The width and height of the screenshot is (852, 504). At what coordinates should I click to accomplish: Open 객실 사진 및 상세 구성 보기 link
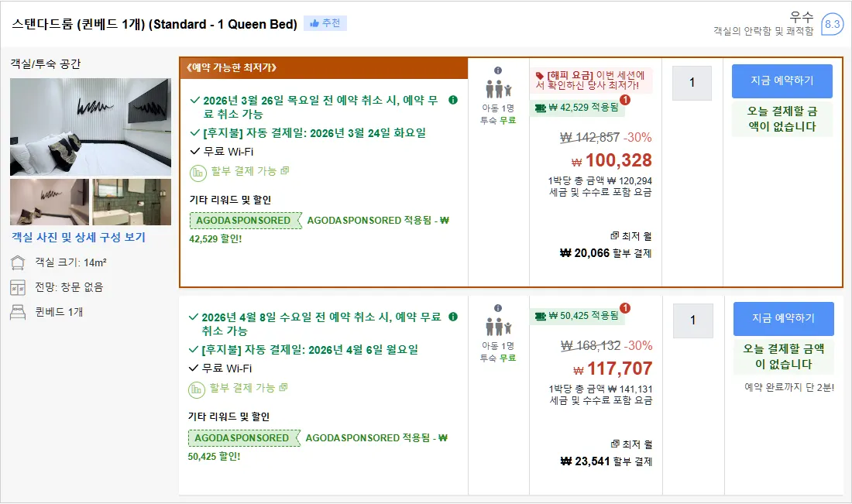pos(79,237)
